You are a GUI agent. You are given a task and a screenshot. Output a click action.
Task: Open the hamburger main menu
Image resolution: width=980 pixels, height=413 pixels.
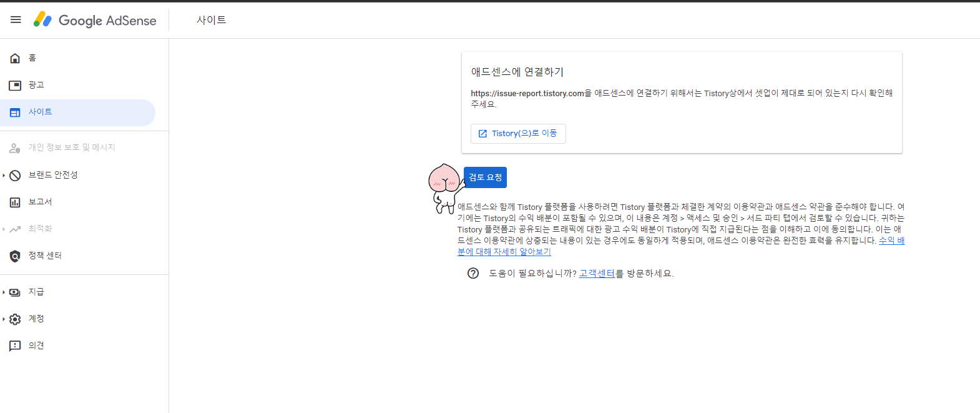16,20
